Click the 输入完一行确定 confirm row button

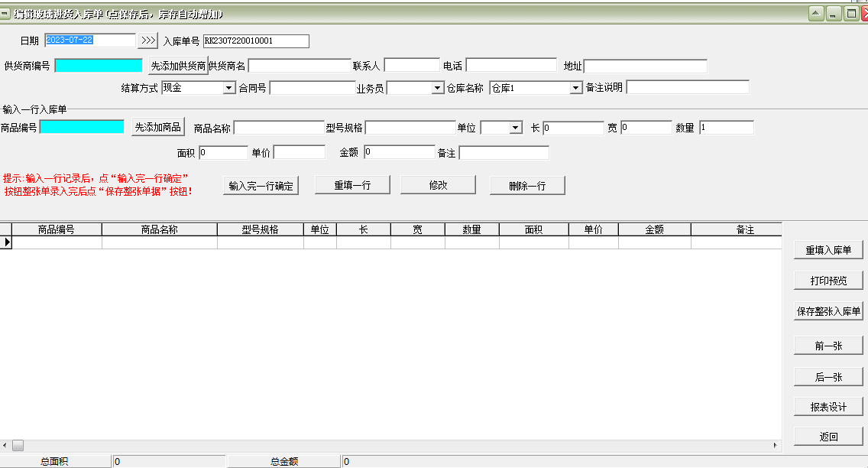261,184
